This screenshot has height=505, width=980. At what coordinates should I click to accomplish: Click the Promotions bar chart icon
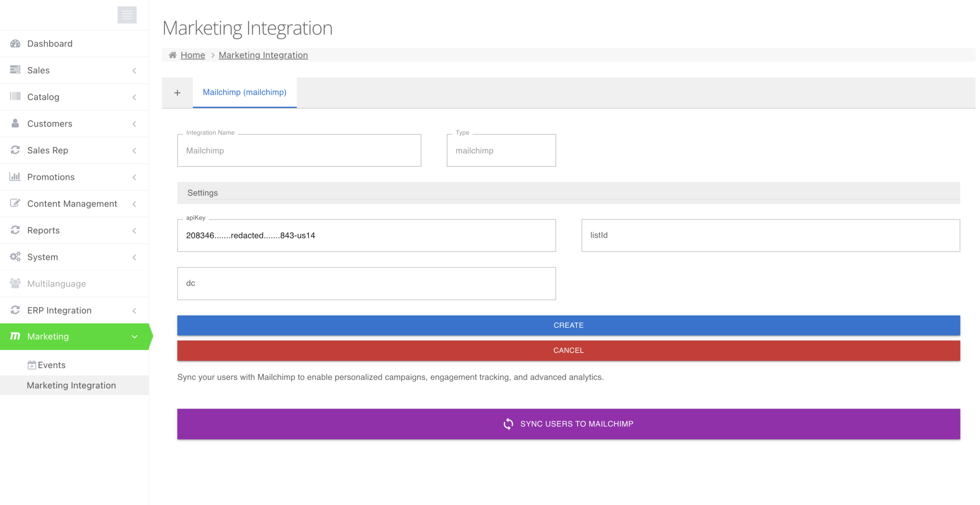pos(15,176)
